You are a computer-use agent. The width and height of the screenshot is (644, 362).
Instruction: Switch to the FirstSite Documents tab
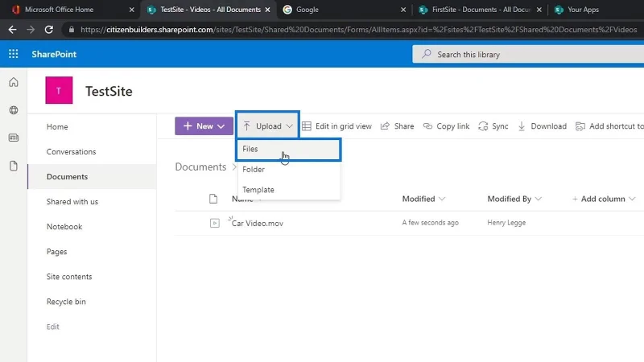(x=481, y=10)
